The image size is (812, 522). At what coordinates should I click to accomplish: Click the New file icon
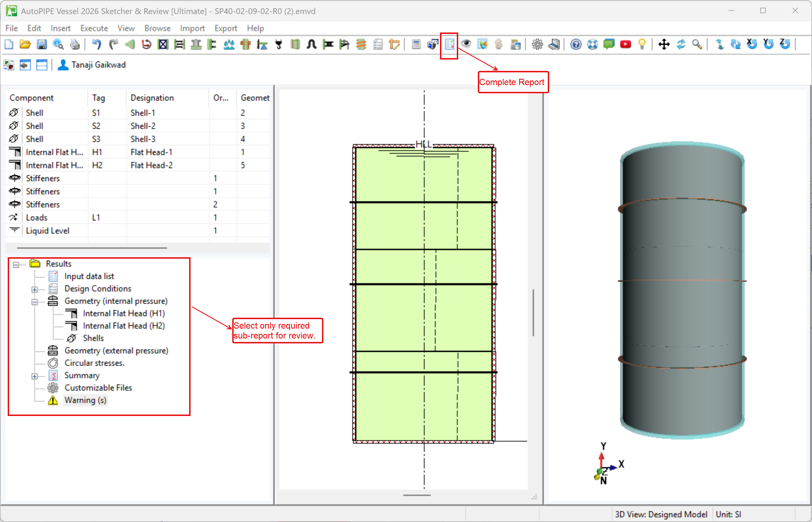tap(9, 44)
